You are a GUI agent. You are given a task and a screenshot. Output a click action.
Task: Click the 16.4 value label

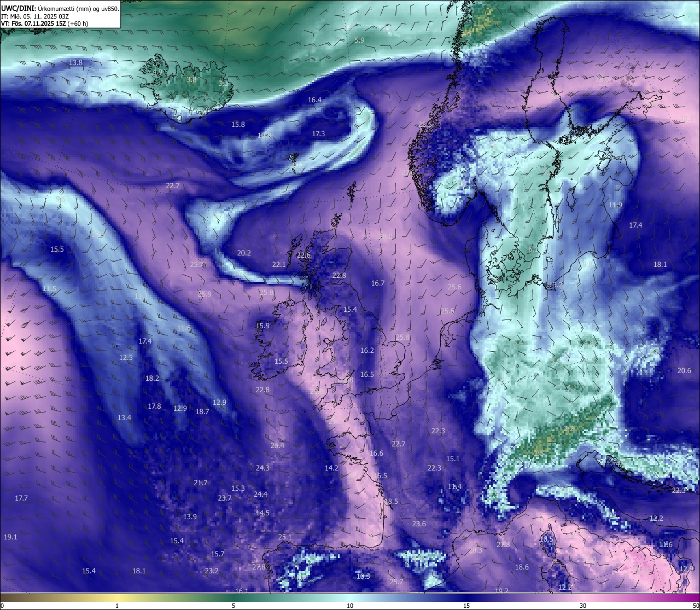[x=314, y=100]
